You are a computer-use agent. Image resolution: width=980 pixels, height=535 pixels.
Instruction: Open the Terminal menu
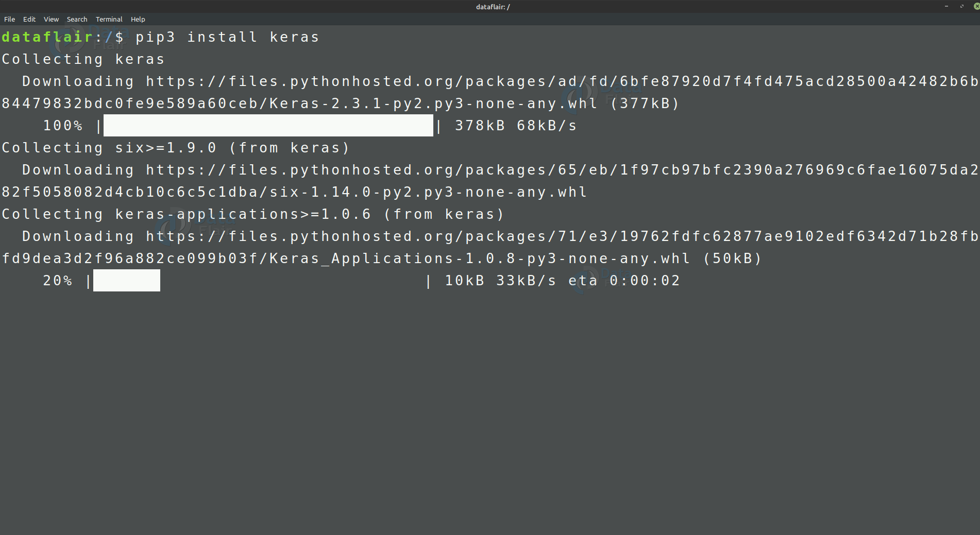coord(109,19)
